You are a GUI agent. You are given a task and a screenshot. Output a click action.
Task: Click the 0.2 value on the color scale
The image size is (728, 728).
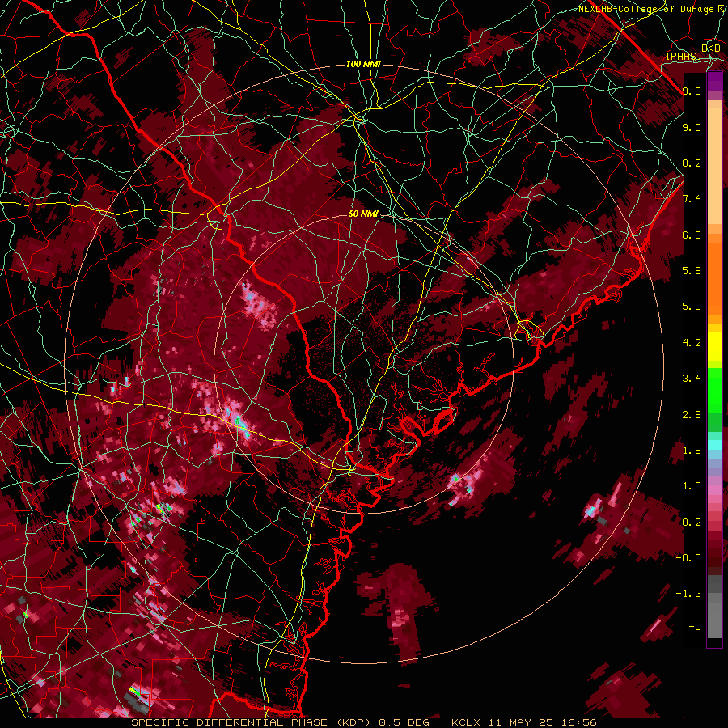(692, 523)
